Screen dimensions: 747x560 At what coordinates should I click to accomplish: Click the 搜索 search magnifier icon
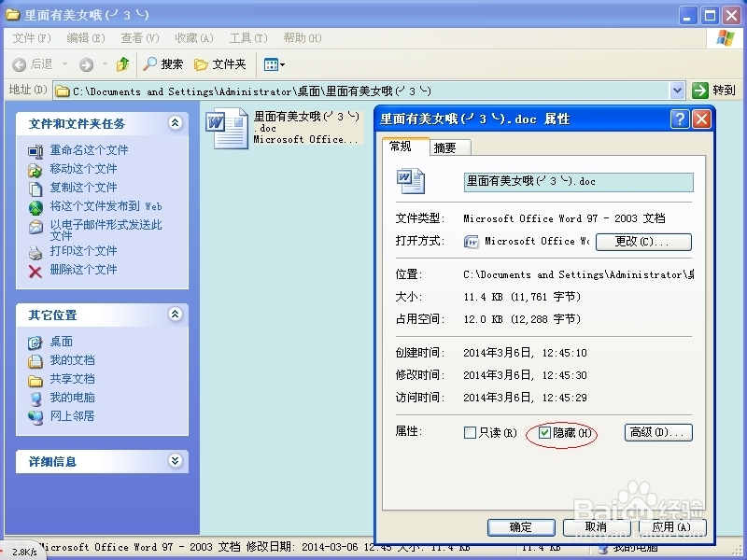[149, 63]
